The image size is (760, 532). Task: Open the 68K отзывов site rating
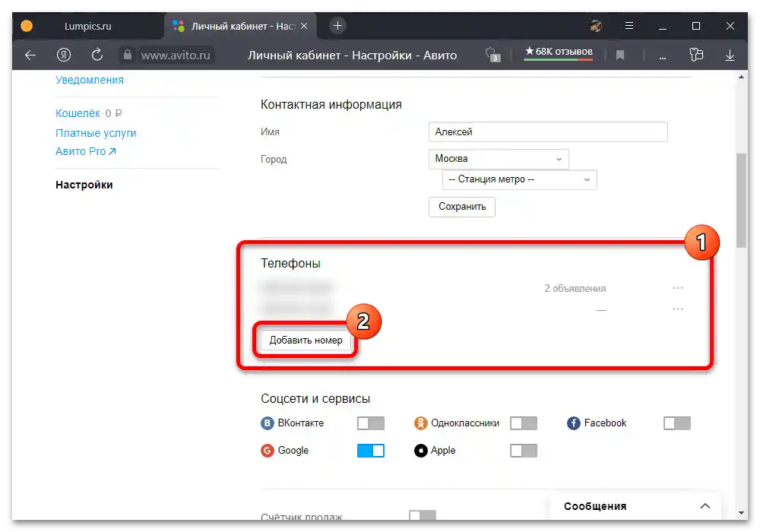(x=559, y=52)
